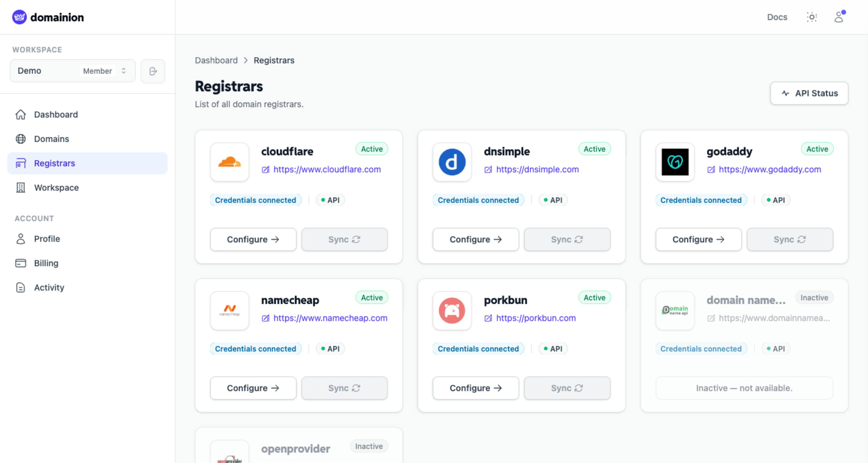The image size is (868, 463).
Task: Click the external-link icon beside godaddy URL
Action: (x=711, y=169)
